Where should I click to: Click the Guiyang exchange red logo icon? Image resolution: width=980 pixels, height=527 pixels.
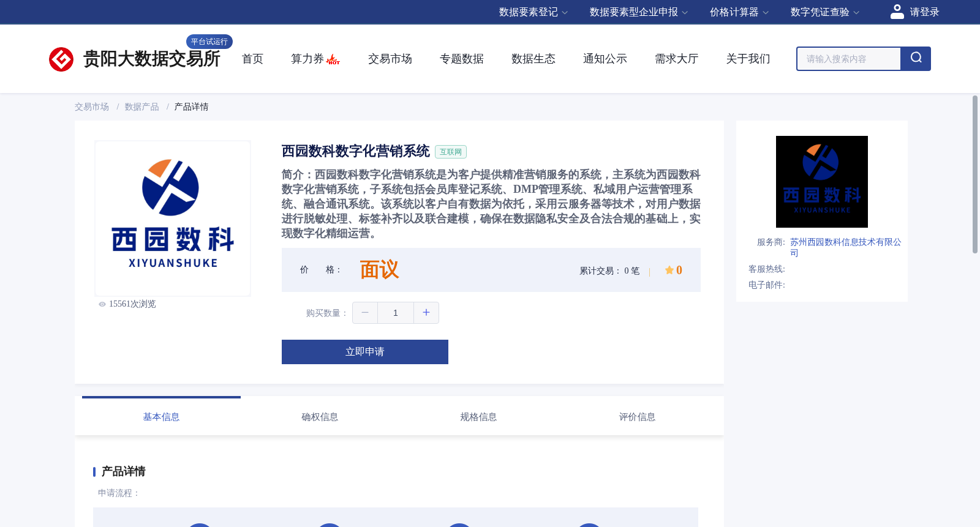[x=61, y=59]
